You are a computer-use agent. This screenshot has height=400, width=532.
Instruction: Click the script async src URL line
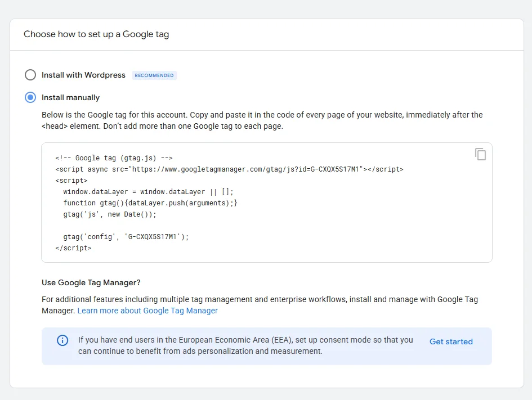coord(229,169)
